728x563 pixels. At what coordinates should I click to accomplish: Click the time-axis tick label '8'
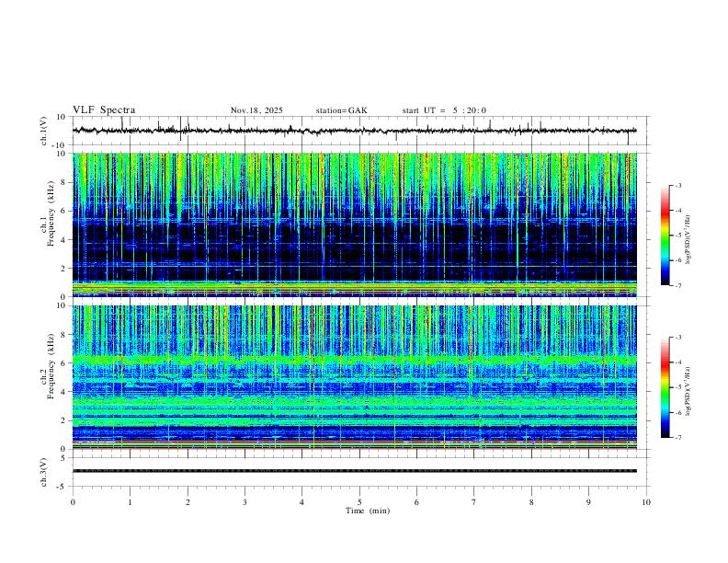(x=531, y=502)
